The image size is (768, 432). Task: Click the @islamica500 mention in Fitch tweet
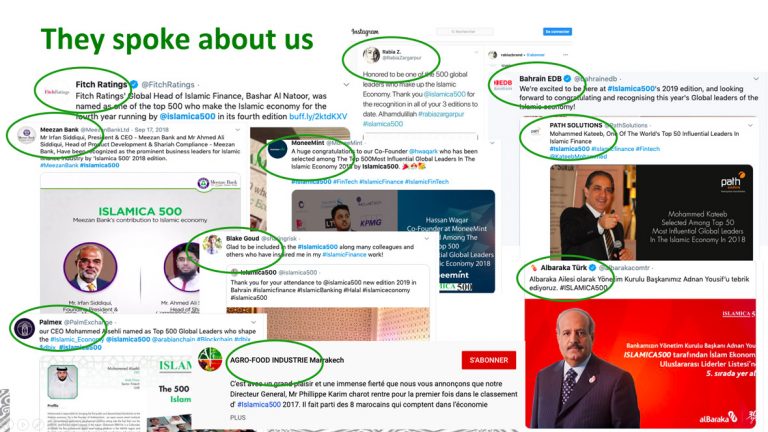[188, 117]
